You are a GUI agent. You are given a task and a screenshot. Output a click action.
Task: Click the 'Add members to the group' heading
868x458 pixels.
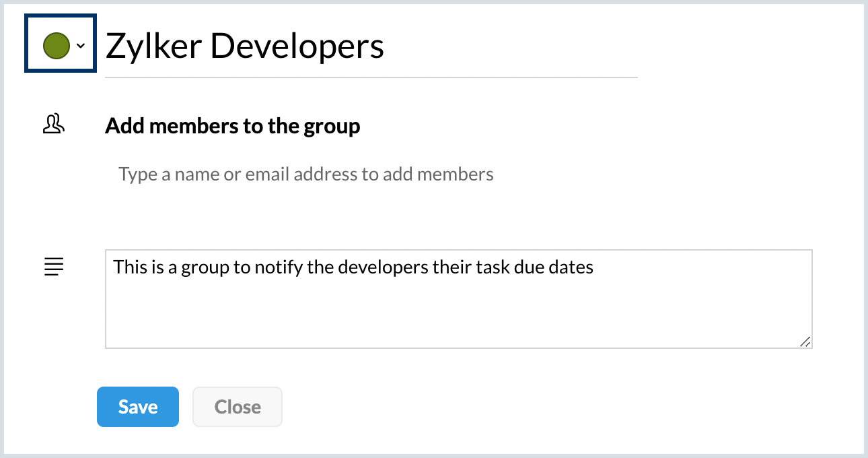(233, 126)
